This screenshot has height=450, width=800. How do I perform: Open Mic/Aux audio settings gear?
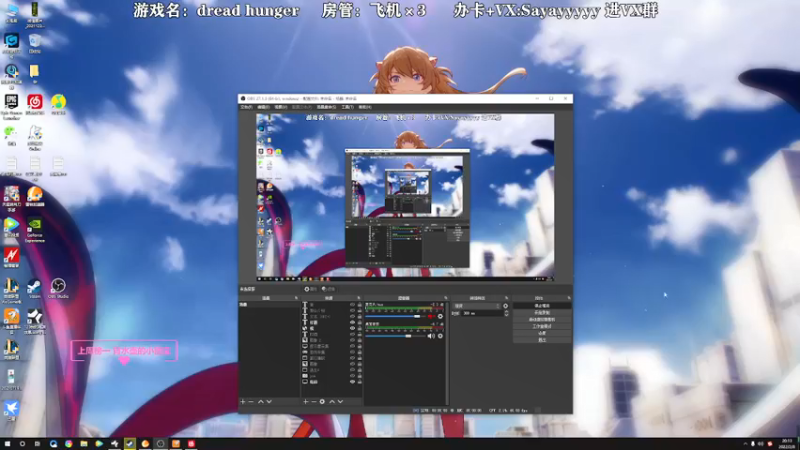tap(440, 316)
